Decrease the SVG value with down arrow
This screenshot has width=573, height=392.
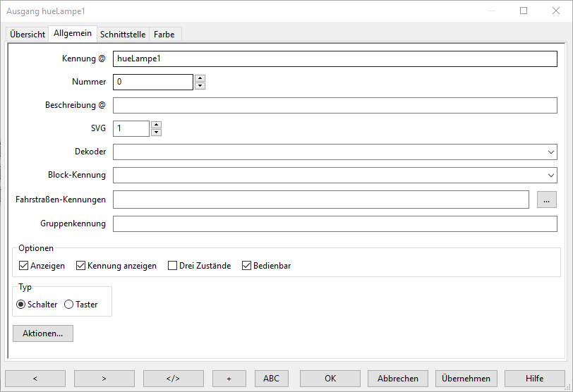(156, 132)
